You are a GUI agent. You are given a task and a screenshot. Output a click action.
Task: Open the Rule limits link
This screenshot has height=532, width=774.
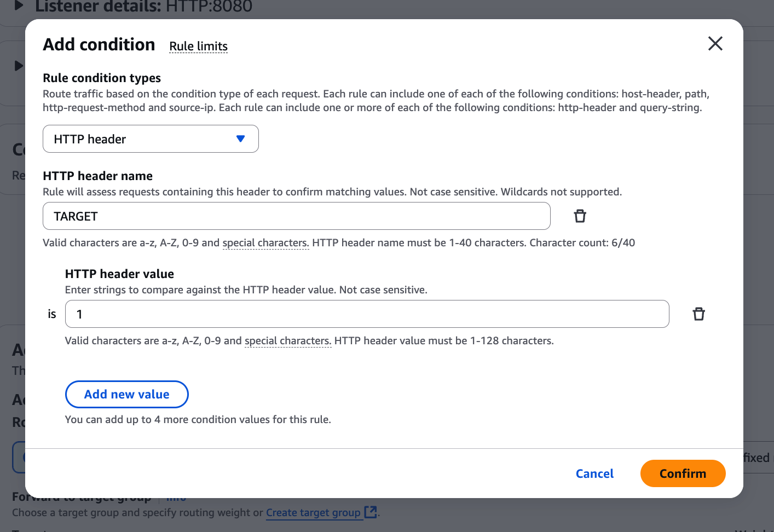pyautogui.click(x=198, y=47)
